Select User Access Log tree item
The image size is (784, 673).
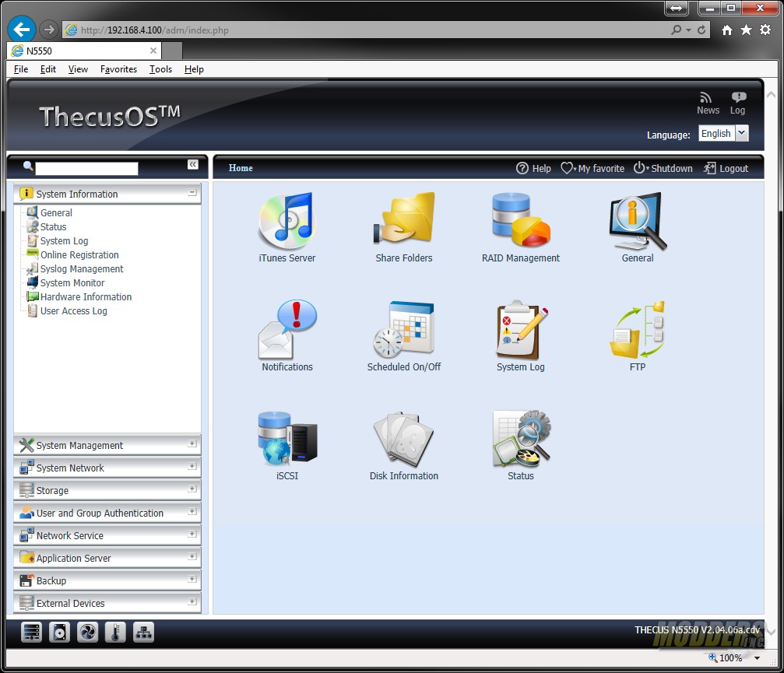(x=73, y=310)
